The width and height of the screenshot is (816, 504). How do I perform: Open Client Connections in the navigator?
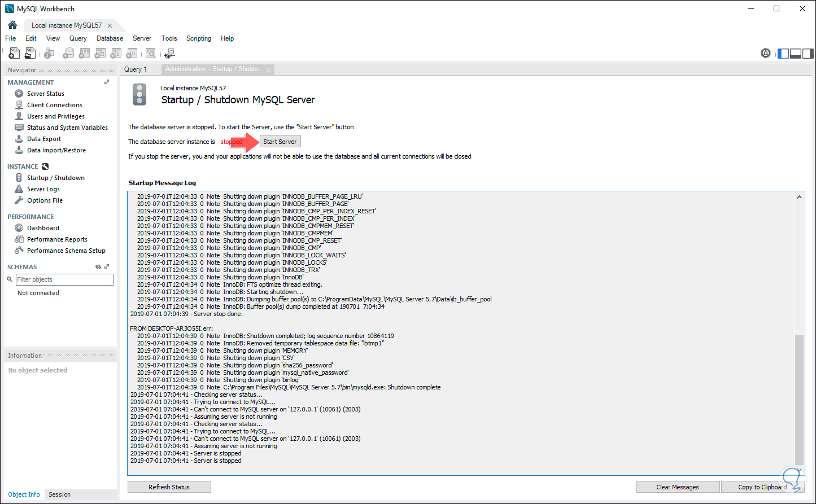(x=55, y=105)
